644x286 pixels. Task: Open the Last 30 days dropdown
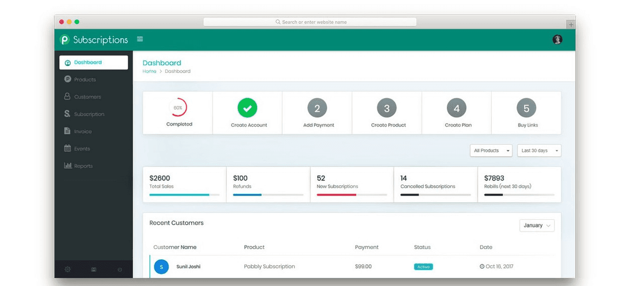[x=539, y=150]
